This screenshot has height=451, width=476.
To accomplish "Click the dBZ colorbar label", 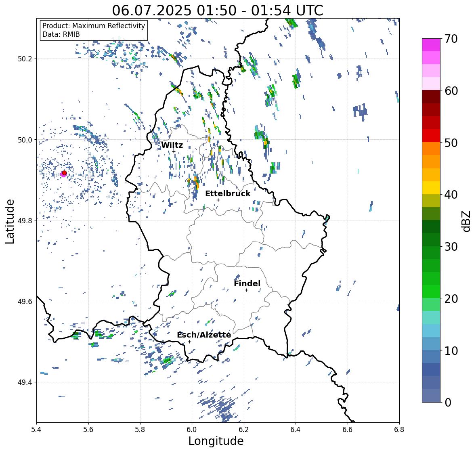I will (467, 221).
